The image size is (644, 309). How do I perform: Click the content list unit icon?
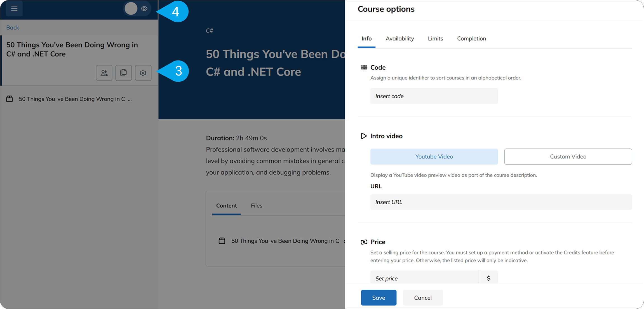click(222, 241)
